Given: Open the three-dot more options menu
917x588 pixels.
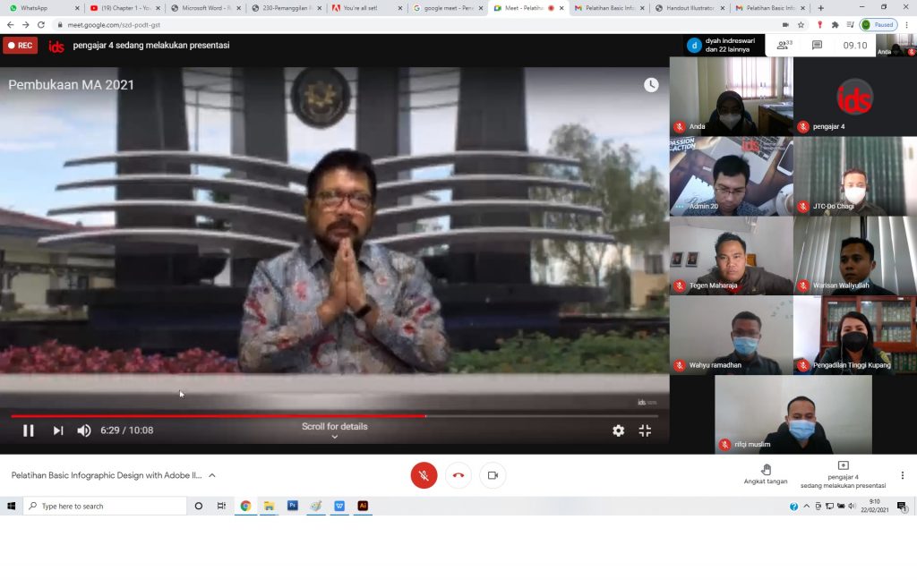Looking at the screenshot, I should pos(902,475).
